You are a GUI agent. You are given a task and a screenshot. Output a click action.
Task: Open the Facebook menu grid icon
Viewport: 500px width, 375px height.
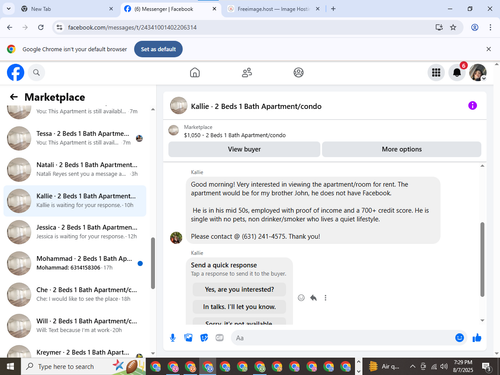pyautogui.click(x=436, y=72)
